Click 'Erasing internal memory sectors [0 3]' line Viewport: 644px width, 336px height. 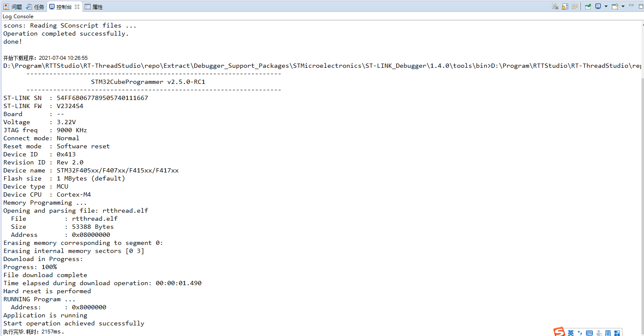pos(74,251)
